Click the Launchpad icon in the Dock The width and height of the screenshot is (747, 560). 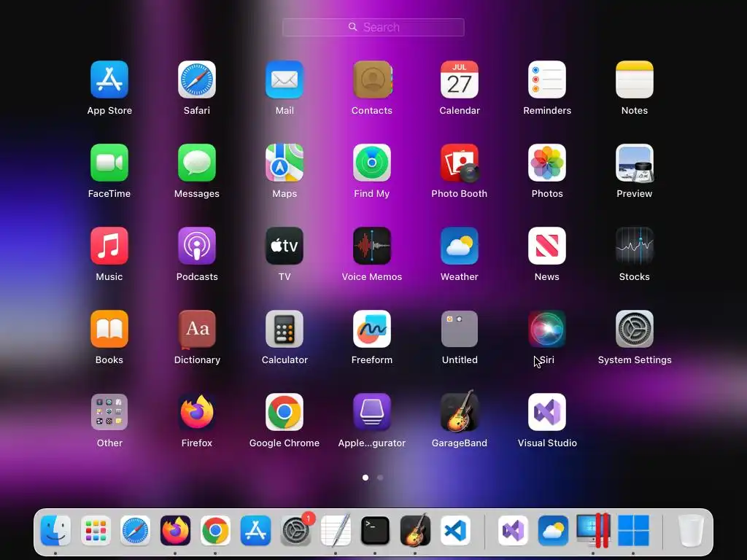(x=96, y=530)
